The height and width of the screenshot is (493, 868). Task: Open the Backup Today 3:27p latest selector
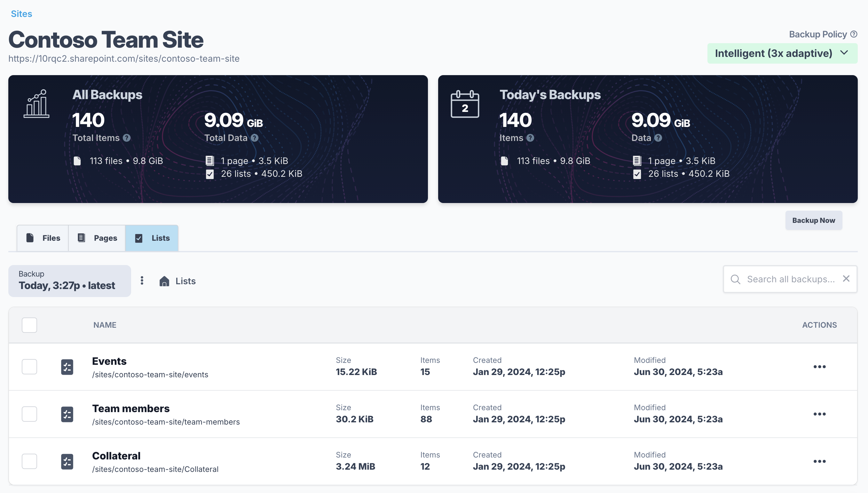tap(70, 281)
